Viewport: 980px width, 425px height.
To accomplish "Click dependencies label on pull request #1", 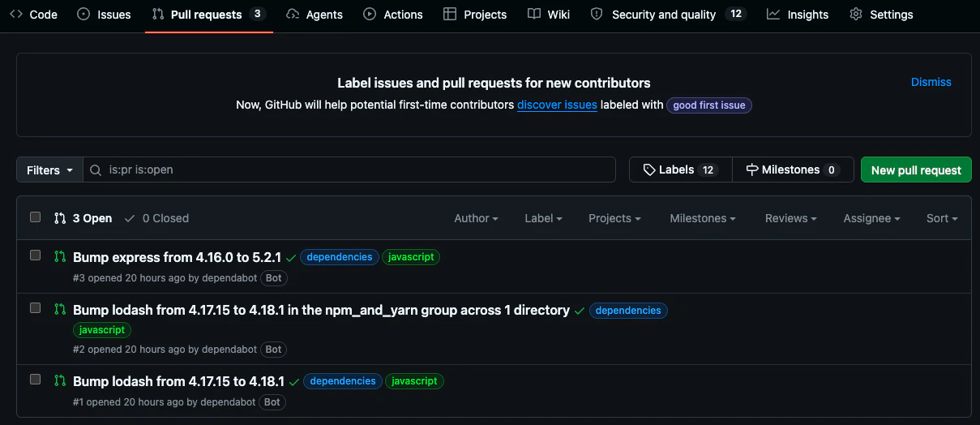I will (x=343, y=381).
